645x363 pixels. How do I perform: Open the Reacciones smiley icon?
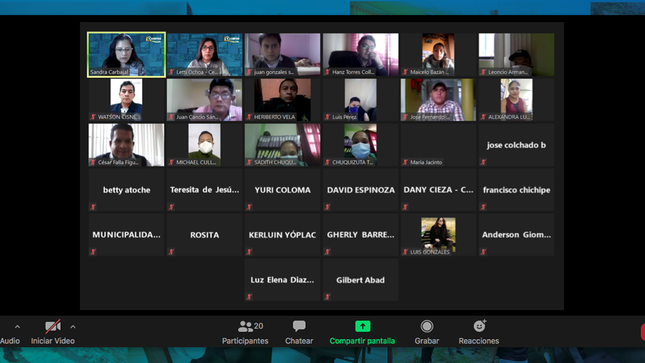tap(479, 326)
